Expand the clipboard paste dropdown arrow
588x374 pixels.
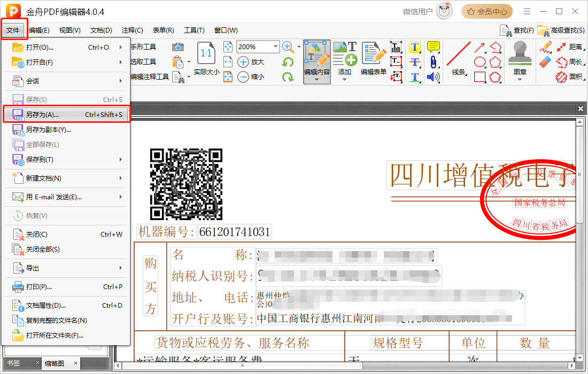pos(189,62)
